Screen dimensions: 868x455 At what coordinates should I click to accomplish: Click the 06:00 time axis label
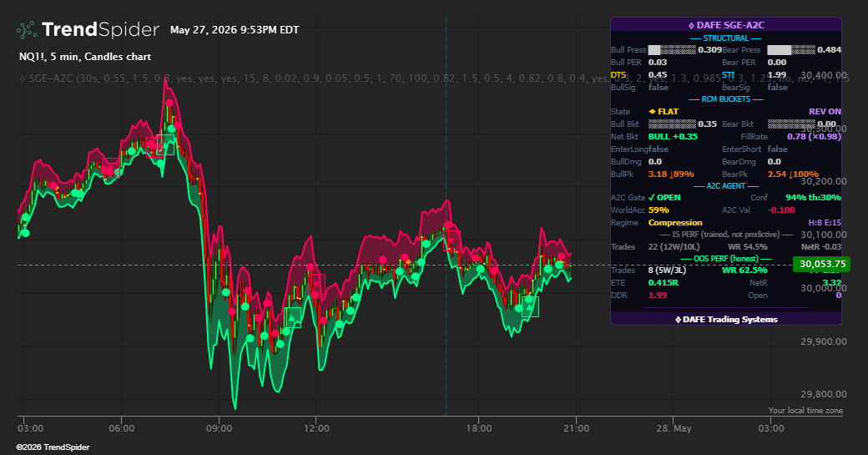122,428
